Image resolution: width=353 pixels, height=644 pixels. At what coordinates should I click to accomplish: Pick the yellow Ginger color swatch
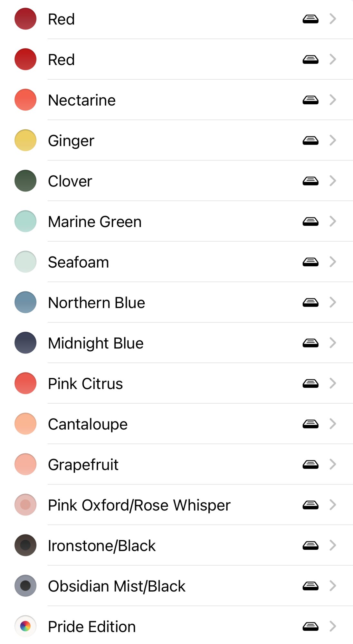pos(25,140)
